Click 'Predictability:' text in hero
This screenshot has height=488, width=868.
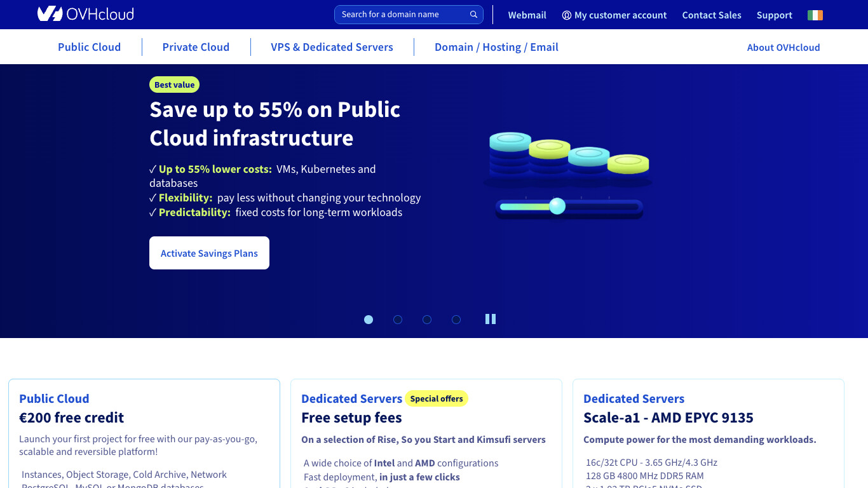tap(194, 212)
